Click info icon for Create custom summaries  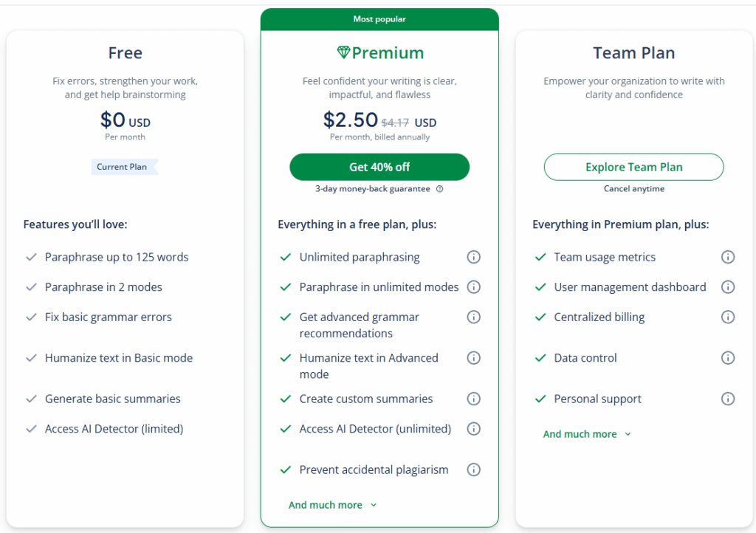point(474,399)
